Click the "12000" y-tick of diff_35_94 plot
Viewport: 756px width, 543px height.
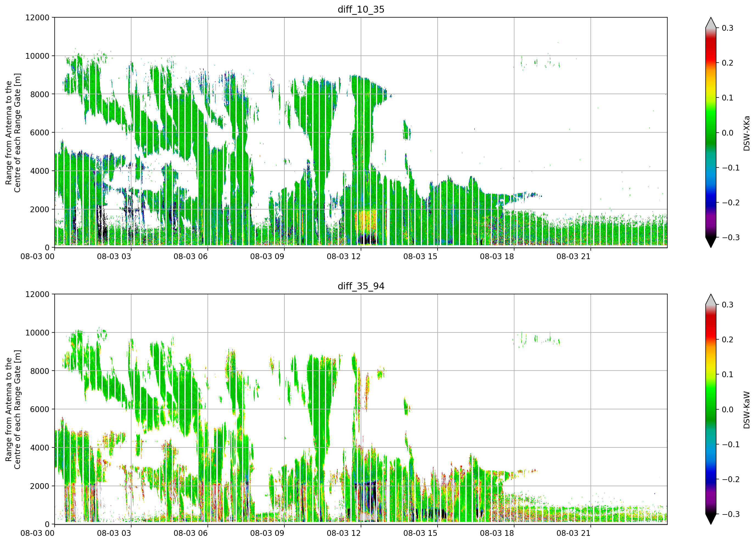(x=37, y=294)
